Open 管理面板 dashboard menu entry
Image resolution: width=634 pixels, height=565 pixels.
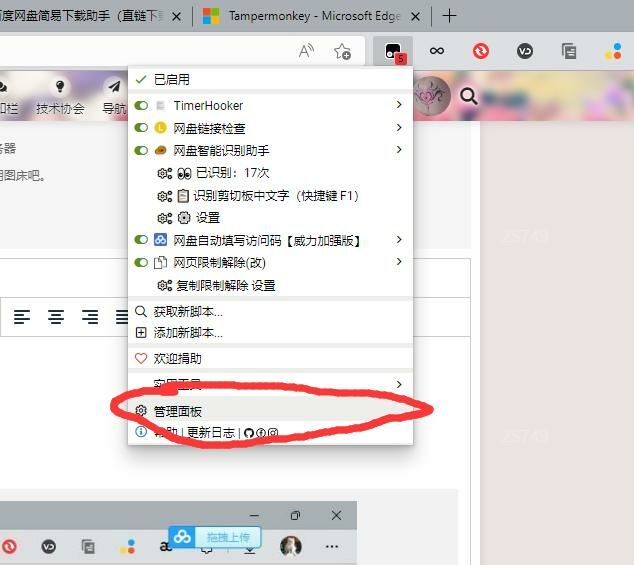click(178, 411)
